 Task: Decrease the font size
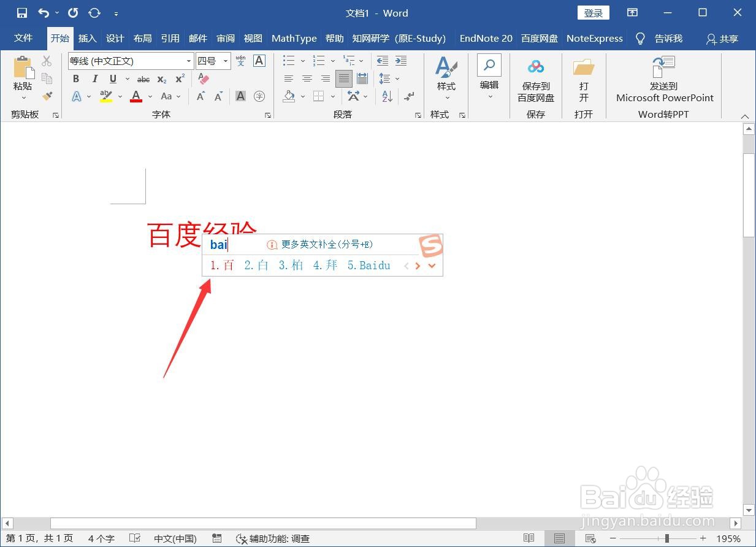(218, 96)
